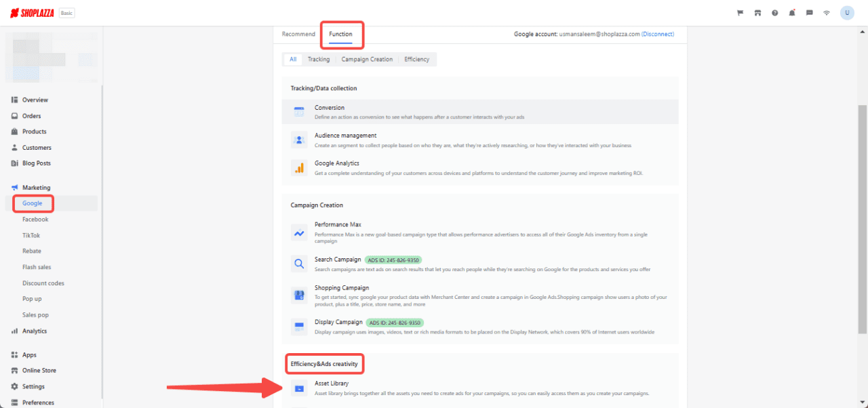Click the Search Campaign ADS ID badge
The image size is (868, 408).
[393, 260]
